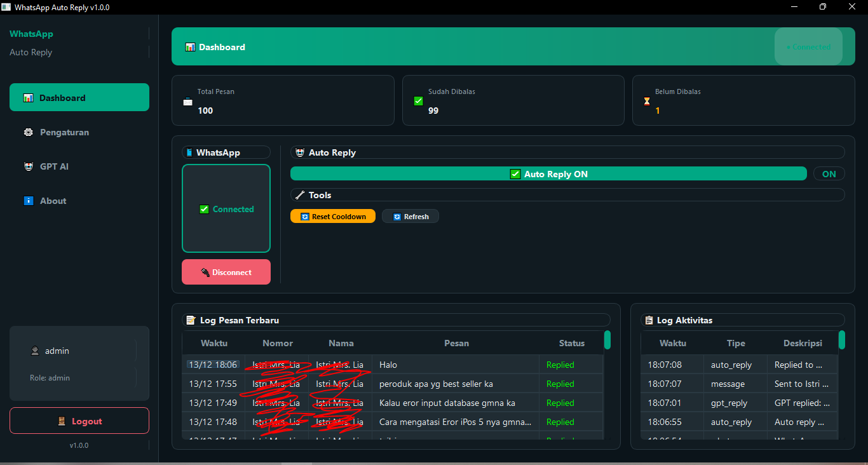Image resolution: width=868 pixels, height=465 pixels.
Task: Switch the ON pill toggle beside Auto Reply
Action: tap(829, 174)
